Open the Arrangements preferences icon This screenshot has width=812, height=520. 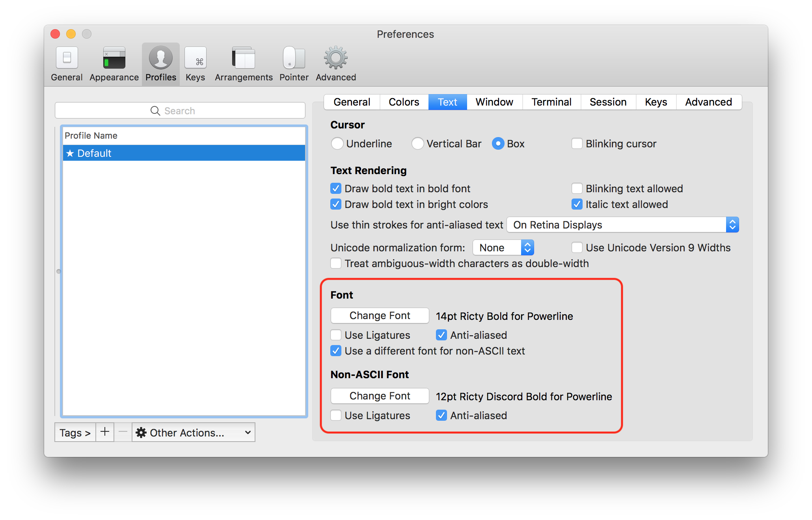click(244, 58)
